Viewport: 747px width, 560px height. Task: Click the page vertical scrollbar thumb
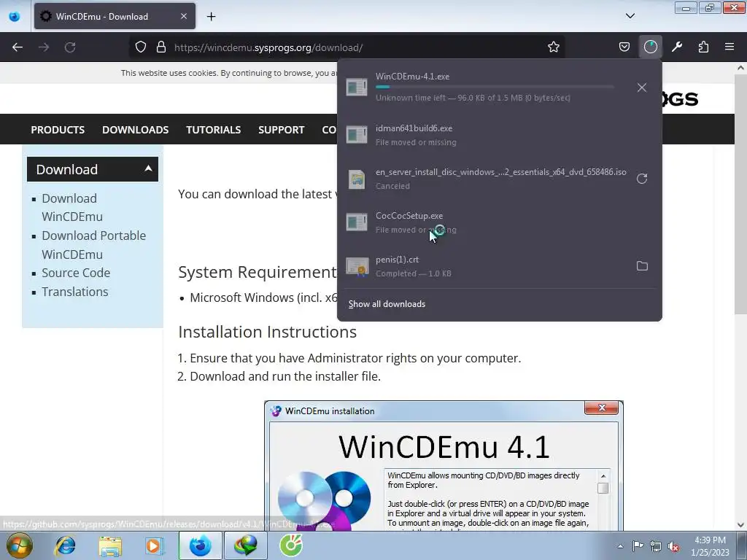click(740, 192)
